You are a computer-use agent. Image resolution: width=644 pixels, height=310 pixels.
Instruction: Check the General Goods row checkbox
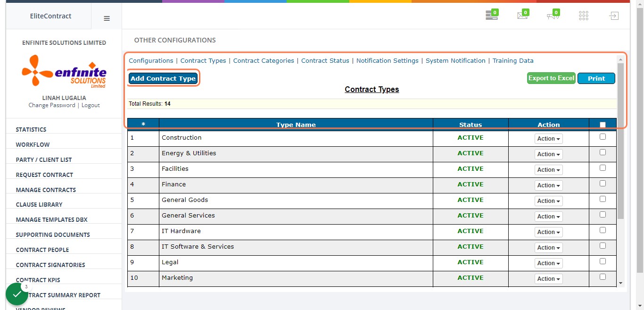603,199
